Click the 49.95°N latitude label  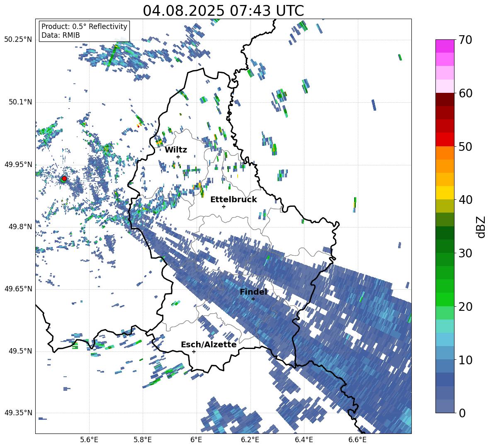18,164
